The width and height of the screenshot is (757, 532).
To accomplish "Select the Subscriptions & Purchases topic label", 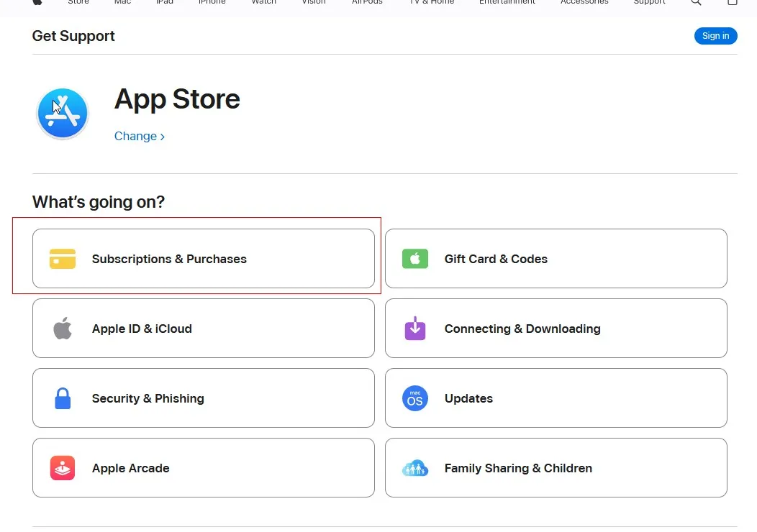I will [x=169, y=259].
